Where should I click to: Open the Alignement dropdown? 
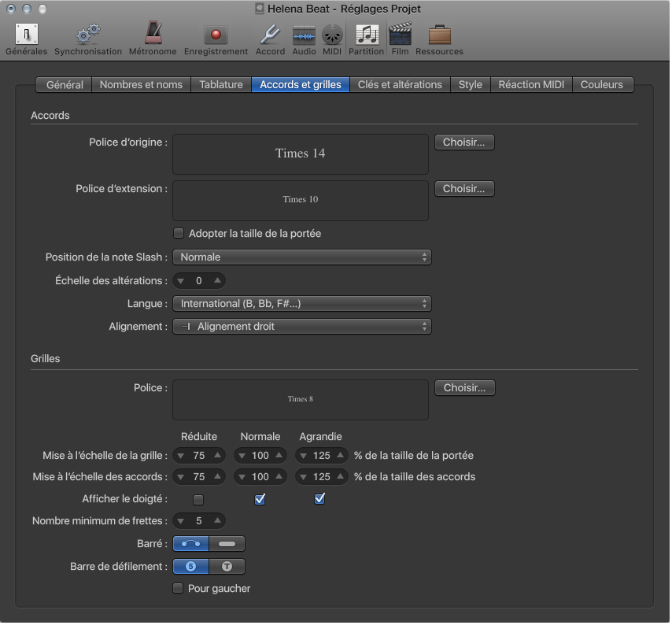point(301,327)
